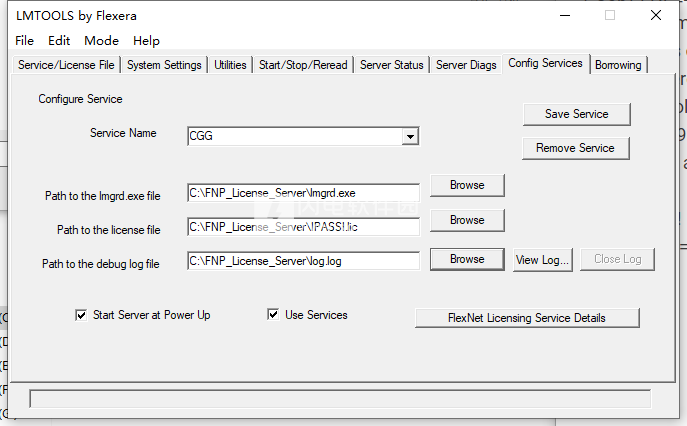
Task: Toggle the Use Services checkbox
Action: (273, 314)
